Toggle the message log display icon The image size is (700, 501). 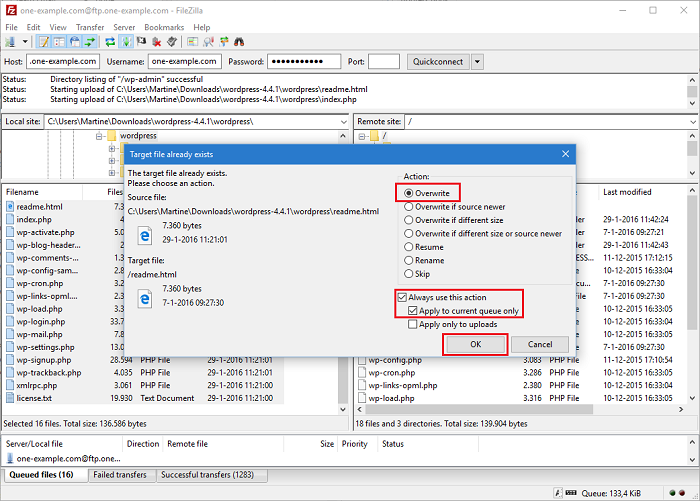click(x=43, y=42)
